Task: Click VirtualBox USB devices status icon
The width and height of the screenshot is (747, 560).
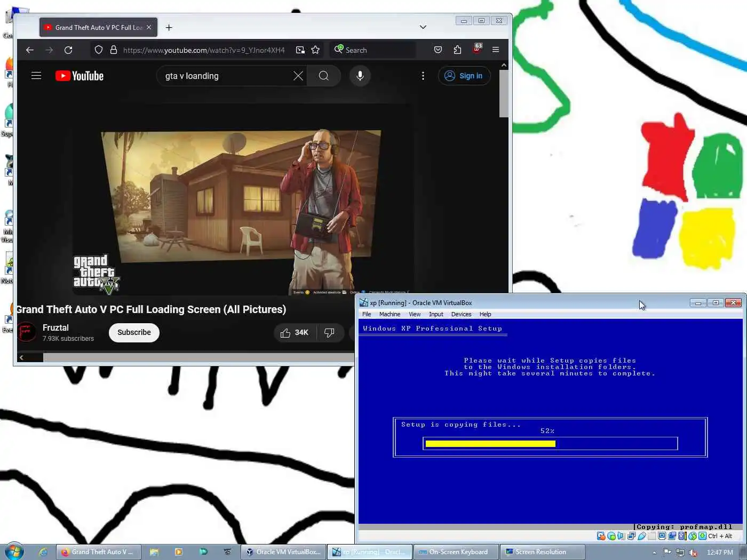Action: pos(642,536)
